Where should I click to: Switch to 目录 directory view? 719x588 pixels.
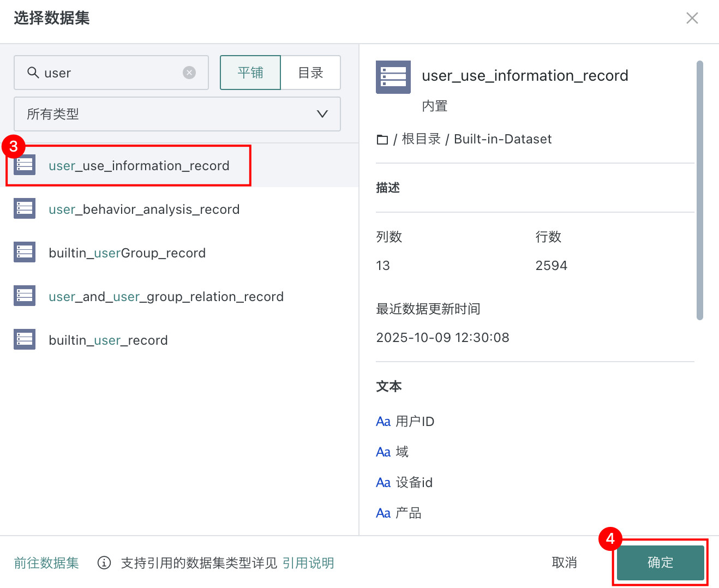tap(310, 73)
